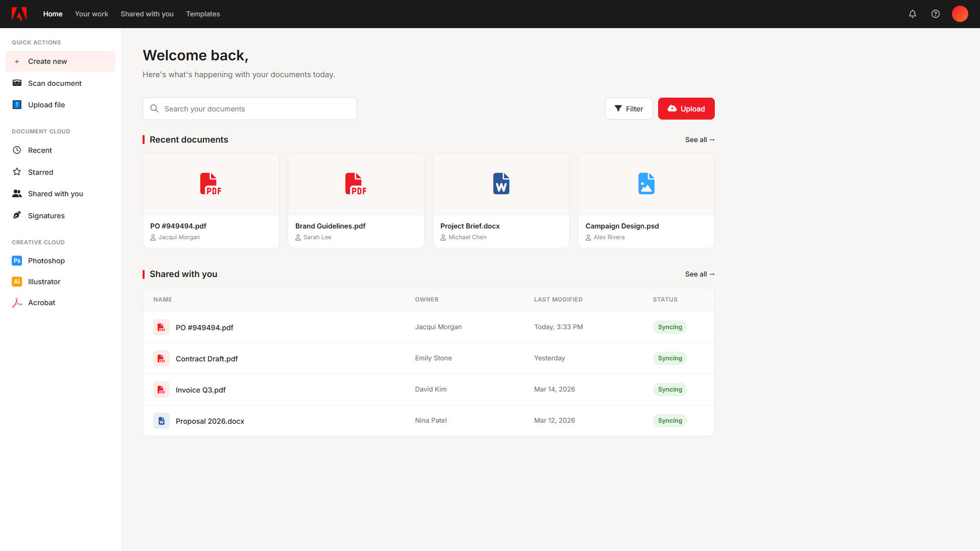Launch Photoshop via its Ps icon
Screen dimensions: 980x551
click(17, 261)
